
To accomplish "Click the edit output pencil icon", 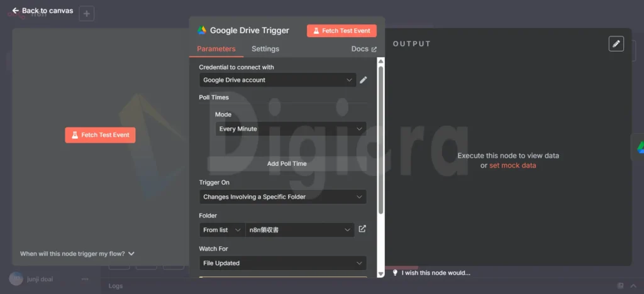I will [616, 44].
